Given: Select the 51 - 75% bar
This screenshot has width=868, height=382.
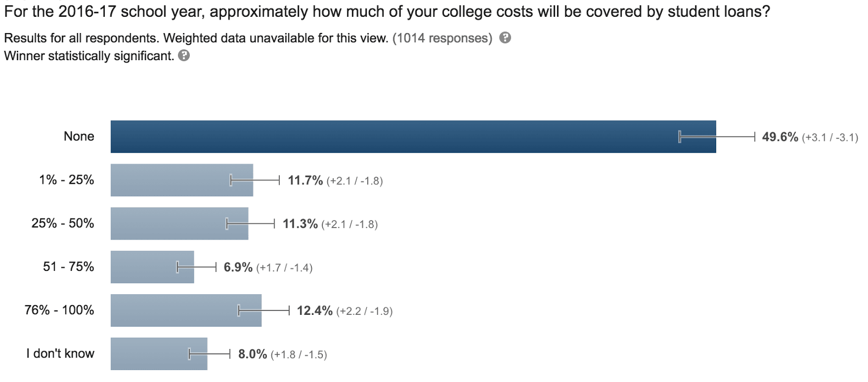Looking at the screenshot, I should click(x=152, y=267).
